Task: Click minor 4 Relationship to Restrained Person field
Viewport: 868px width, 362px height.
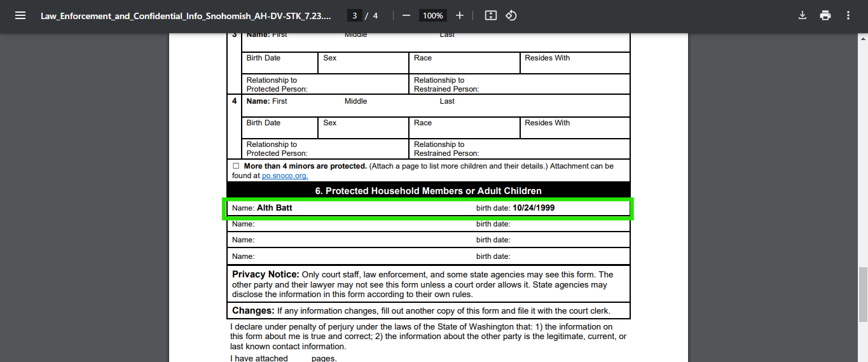Action: [520, 149]
